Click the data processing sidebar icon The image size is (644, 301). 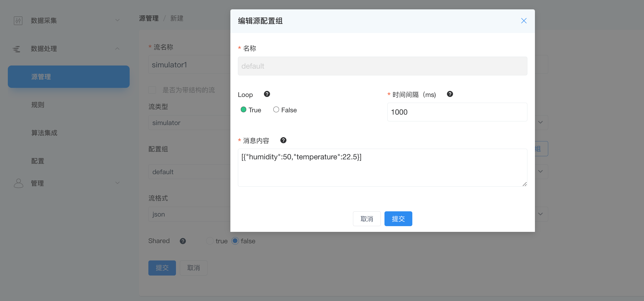point(16,49)
